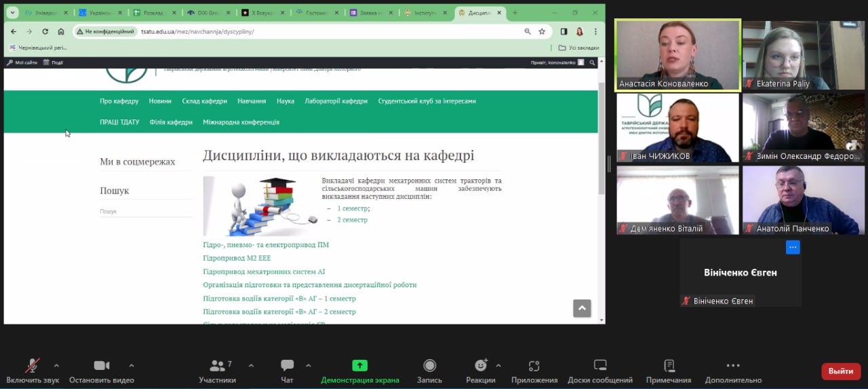The image size is (868, 389).
Task: Select Ekaterina Paliy video tile
Action: 804,55
